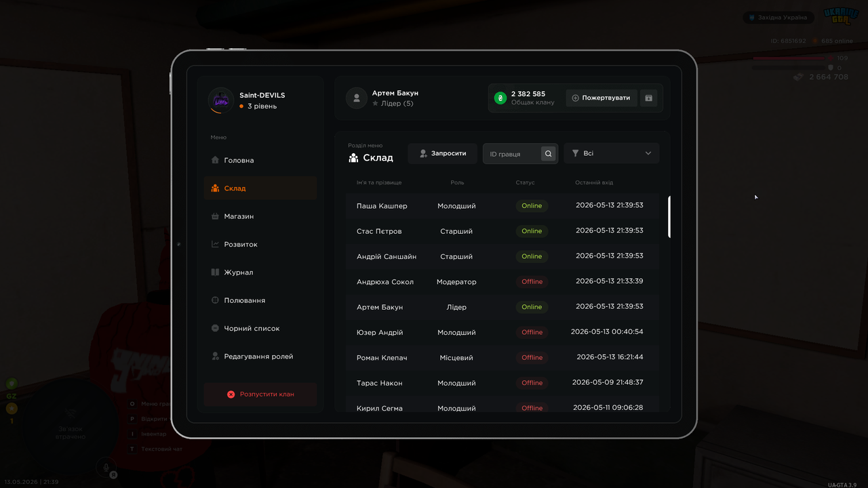Click the microphone icon in game HUD
The image size is (868, 488).
pos(105,466)
